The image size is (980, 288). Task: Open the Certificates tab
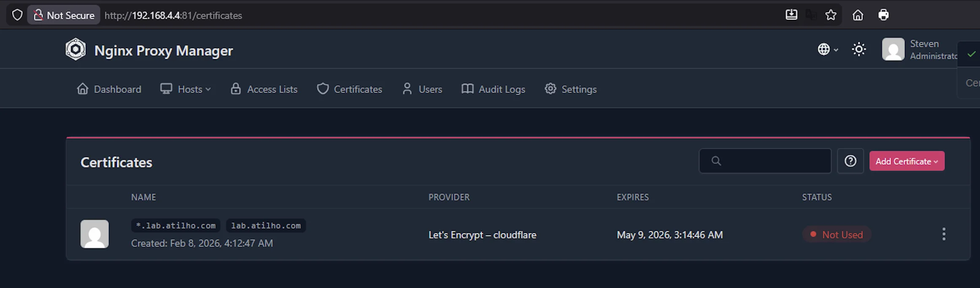(x=349, y=89)
